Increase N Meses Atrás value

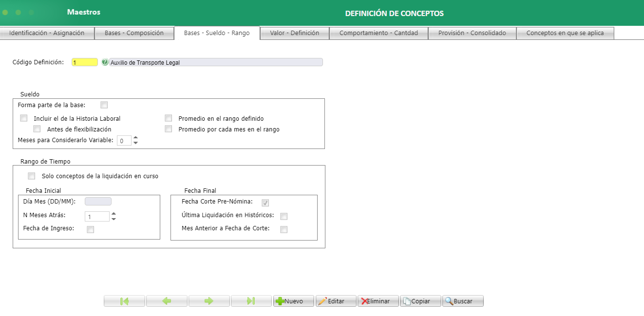tap(114, 214)
